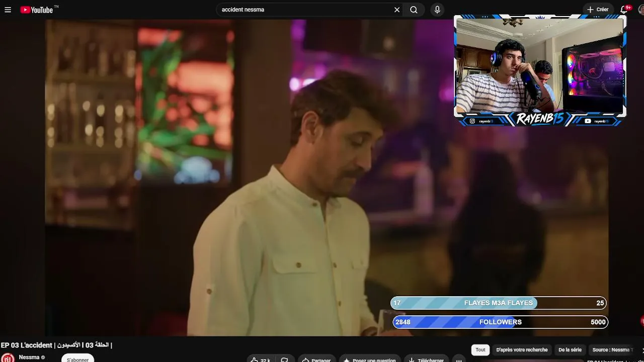Viewport: 644px width, 362px height.
Task: Select the "D'après votre recherche" chip
Action: coord(522,350)
